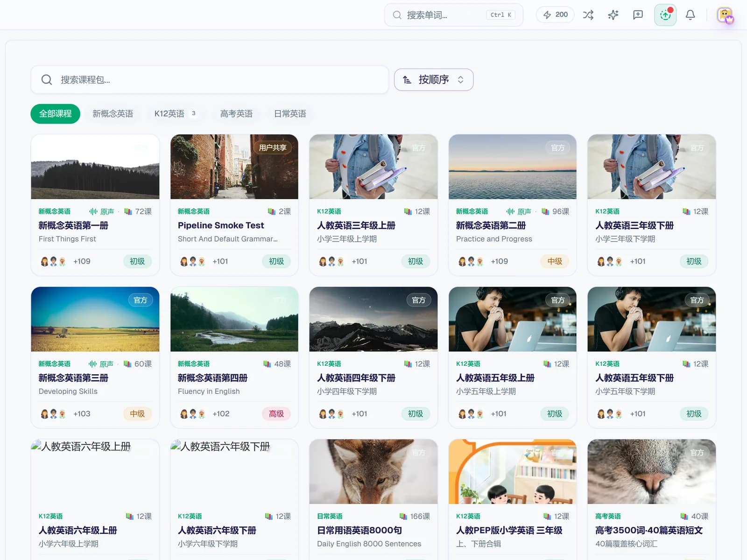Open 人教英语六年级下册 course title
This screenshot has width=747, height=560.
point(217,531)
